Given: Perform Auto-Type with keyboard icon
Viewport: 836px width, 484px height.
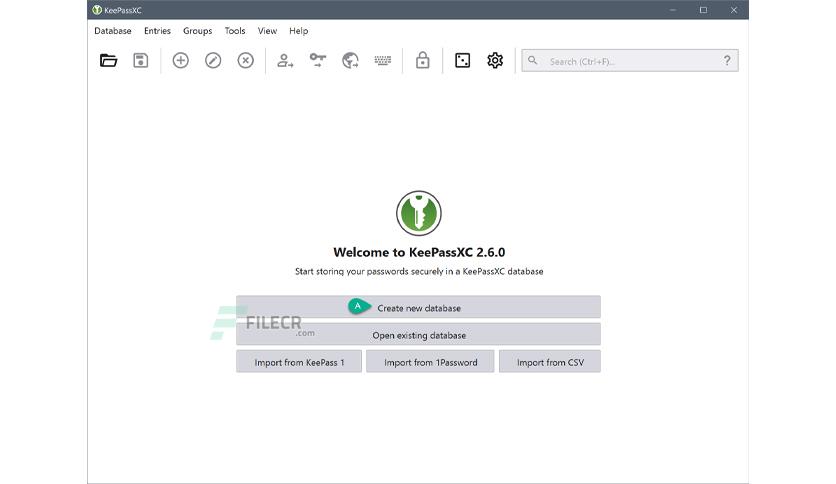Looking at the screenshot, I should pos(383,61).
